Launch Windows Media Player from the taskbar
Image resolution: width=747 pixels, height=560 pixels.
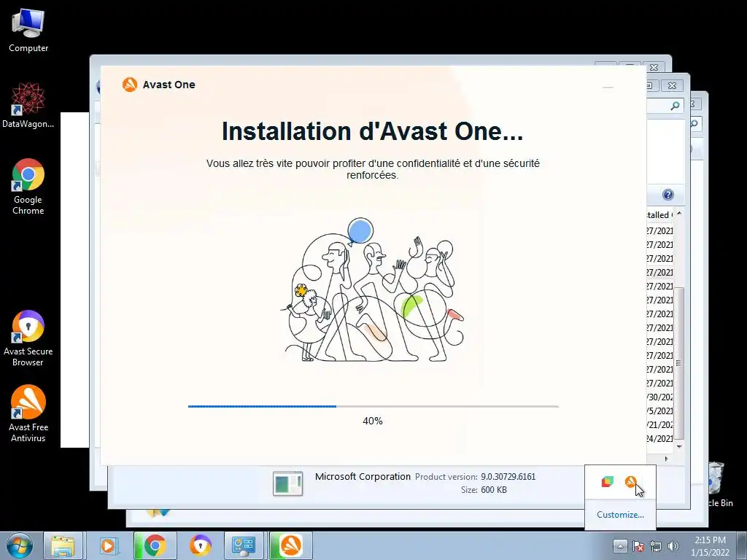pyautogui.click(x=108, y=545)
